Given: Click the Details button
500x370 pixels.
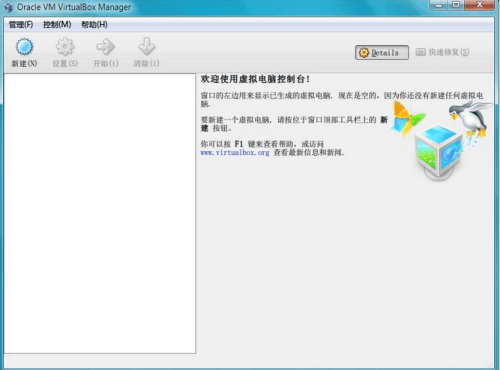Looking at the screenshot, I should point(382,53).
